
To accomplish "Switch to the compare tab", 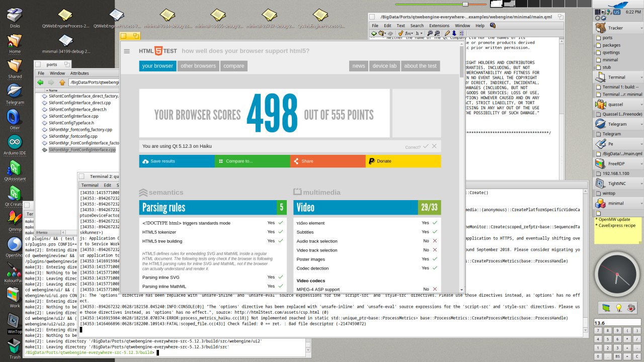I will coord(234,66).
